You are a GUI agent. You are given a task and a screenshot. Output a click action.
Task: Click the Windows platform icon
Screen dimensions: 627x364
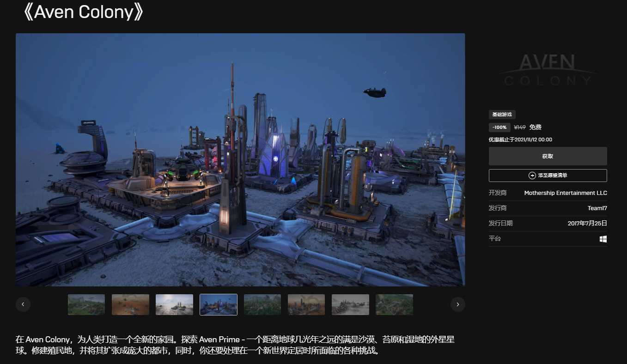pos(603,238)
